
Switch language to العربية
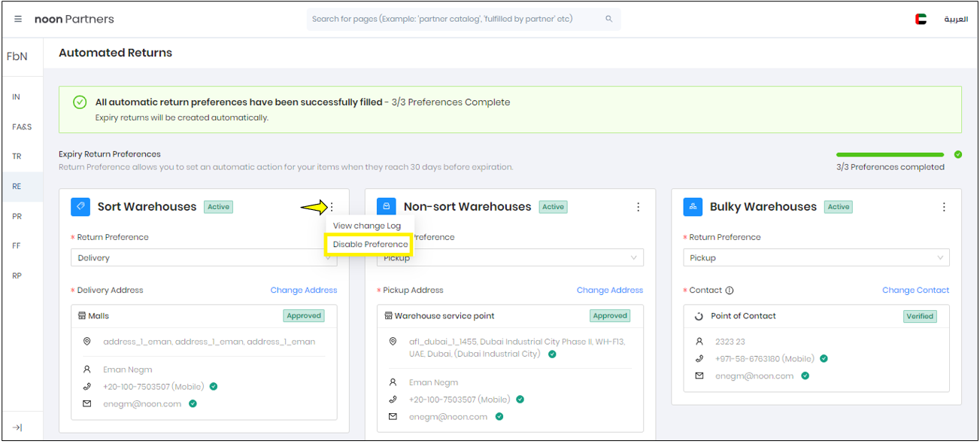(x=956, y=19)
